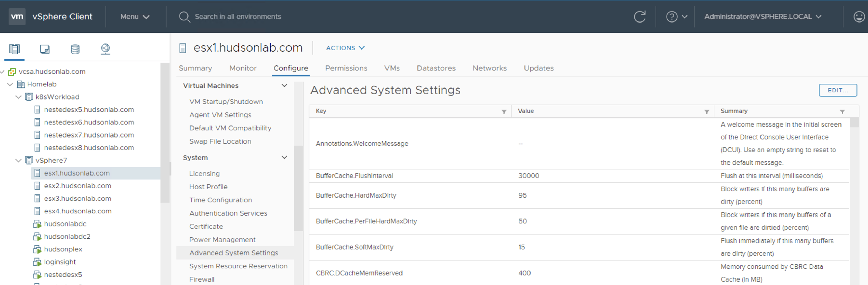Collapse the vcsa.hudsonlab.com tree node
This screenshot has height=285, width=868.
click(x=3, y=72)
